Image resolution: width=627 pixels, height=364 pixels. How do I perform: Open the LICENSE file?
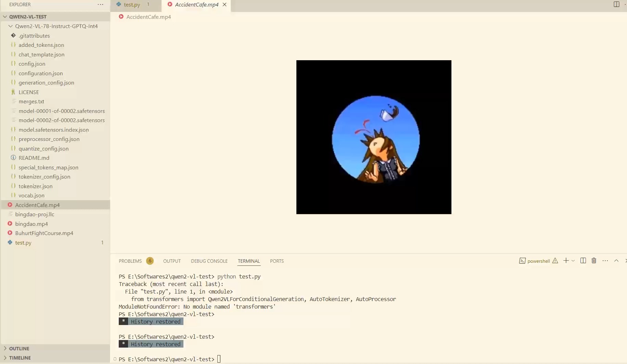click(x=29, y=92)
